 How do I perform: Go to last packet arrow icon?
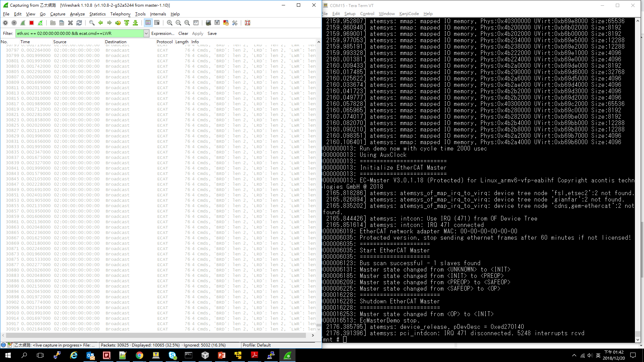(x=136, y=23)
